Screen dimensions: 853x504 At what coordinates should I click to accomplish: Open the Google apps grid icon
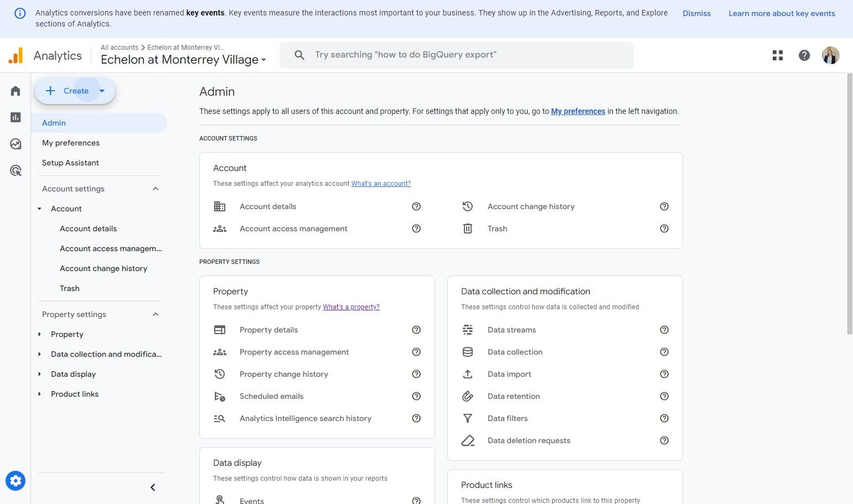tap(778, 55)
